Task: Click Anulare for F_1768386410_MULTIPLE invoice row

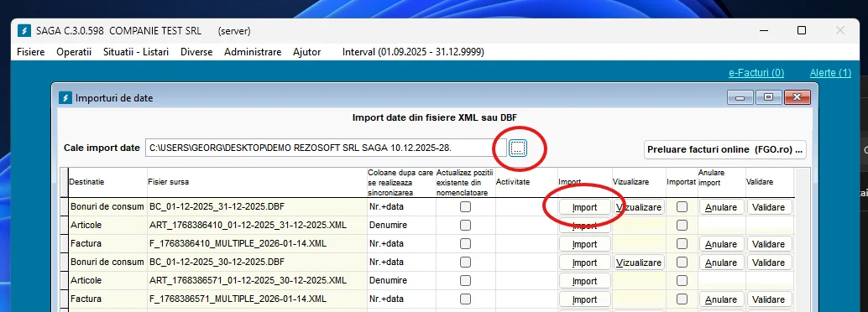Action: 721,244
